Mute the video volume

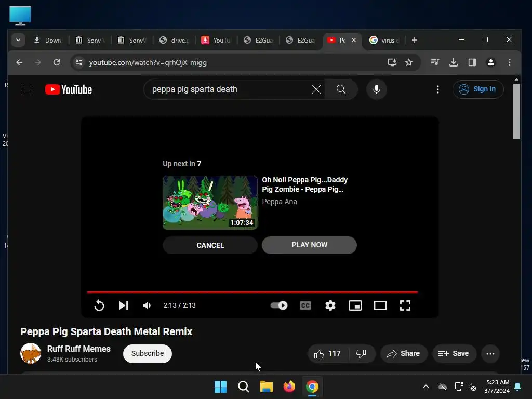coord(147,305)
